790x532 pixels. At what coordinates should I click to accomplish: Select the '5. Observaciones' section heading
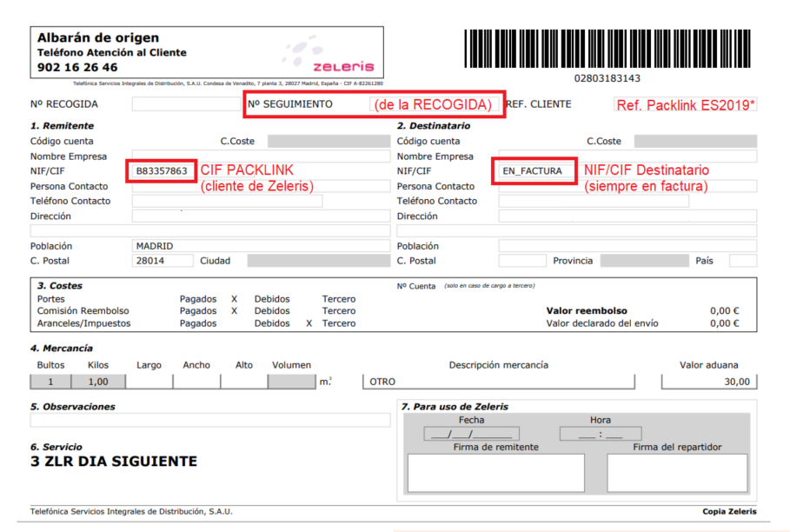[x=73, y=407]
